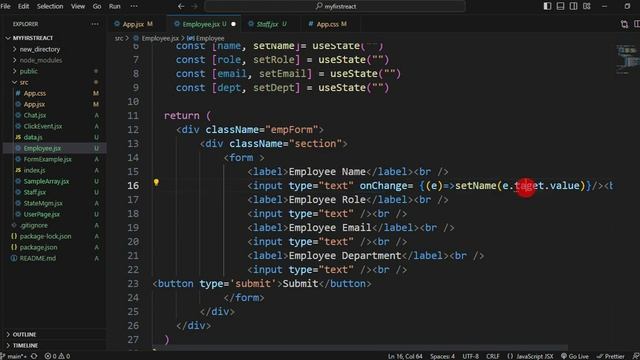This screenshot has height=360, width=640.
Task: Close the unsaved Employee.jsx tab dot
Action: pyautogui.click(x=233, y=24)
